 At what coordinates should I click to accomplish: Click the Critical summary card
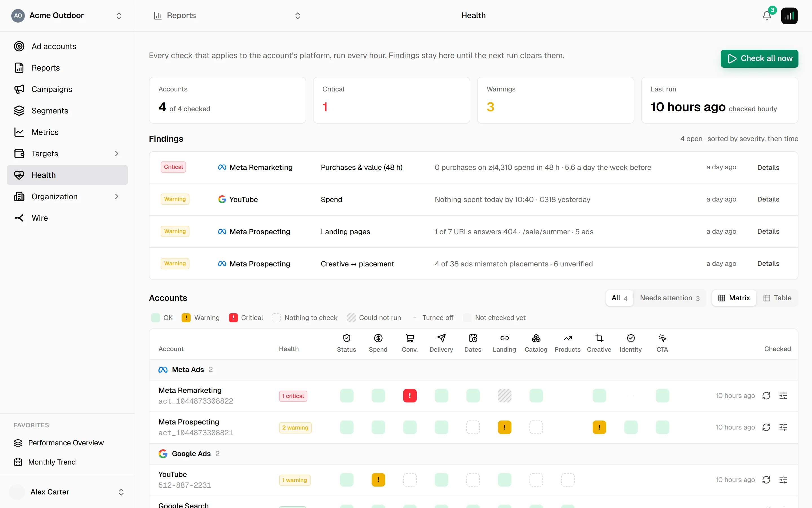(x=391, y=100)
